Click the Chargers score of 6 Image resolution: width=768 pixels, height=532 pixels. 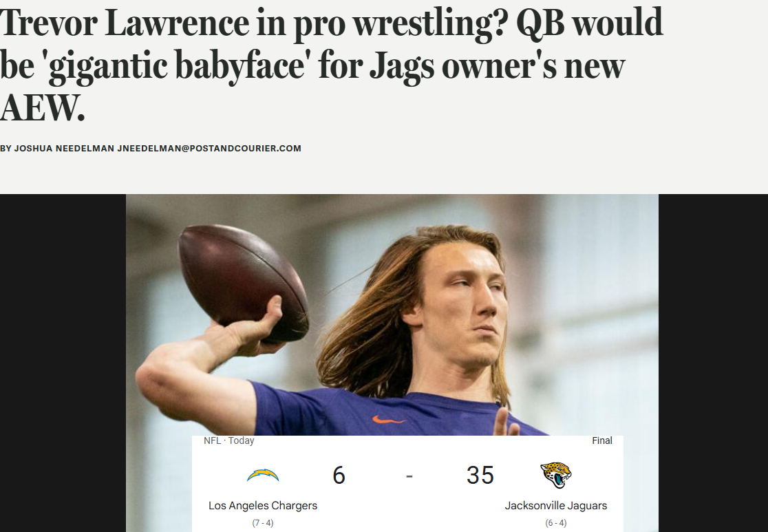339,475
